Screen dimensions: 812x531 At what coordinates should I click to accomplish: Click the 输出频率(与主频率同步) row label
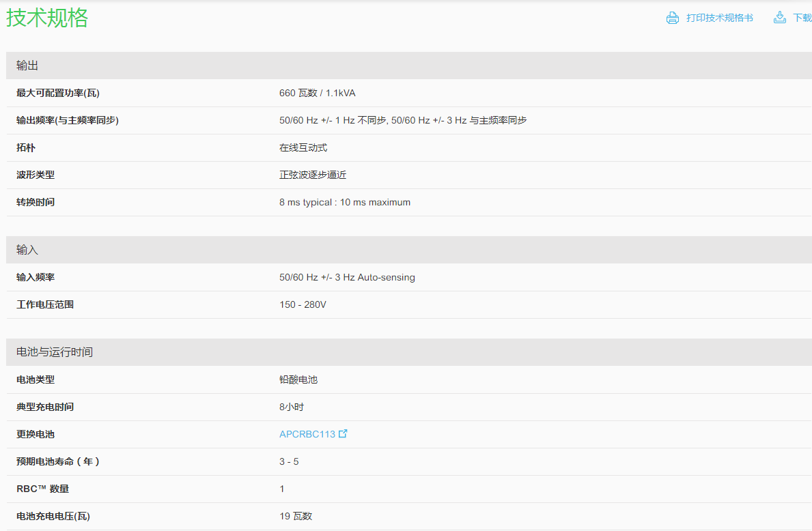point(68,120)
